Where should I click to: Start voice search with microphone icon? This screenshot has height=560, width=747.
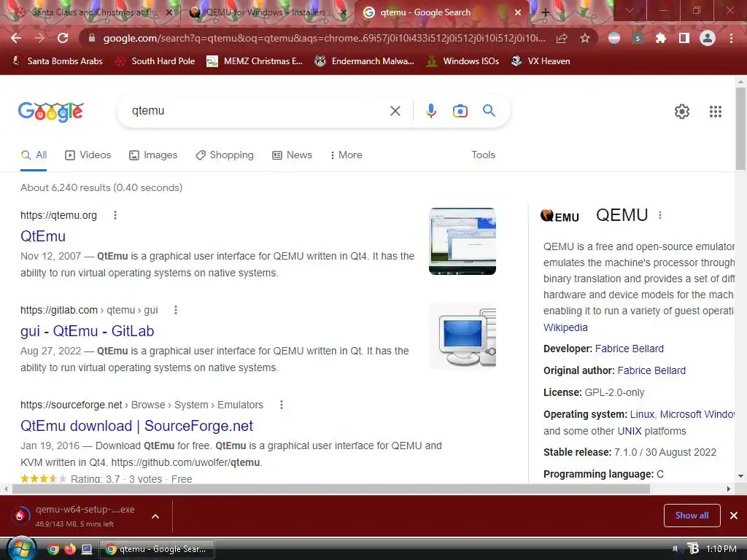[430, 111]
